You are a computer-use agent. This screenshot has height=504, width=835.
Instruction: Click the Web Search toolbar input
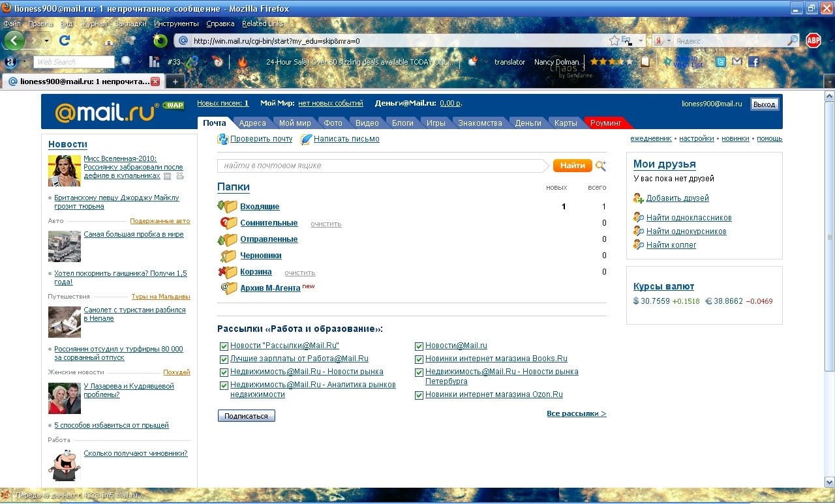click(74, 62)
